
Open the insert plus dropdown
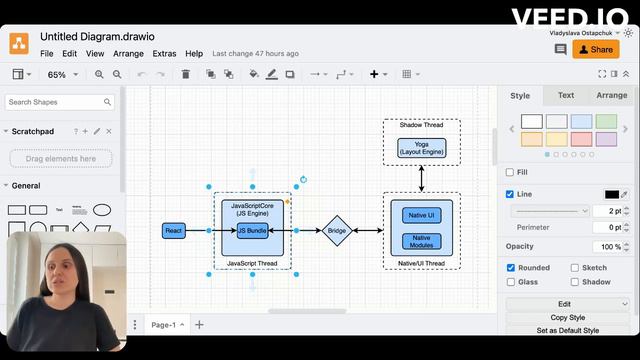378,74
